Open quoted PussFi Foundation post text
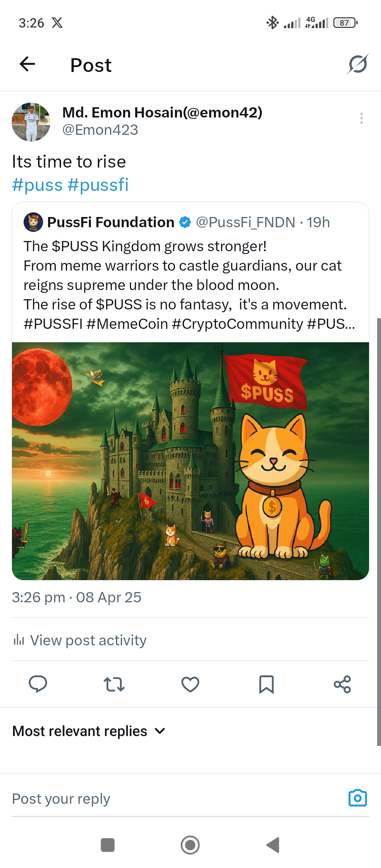 189,285
